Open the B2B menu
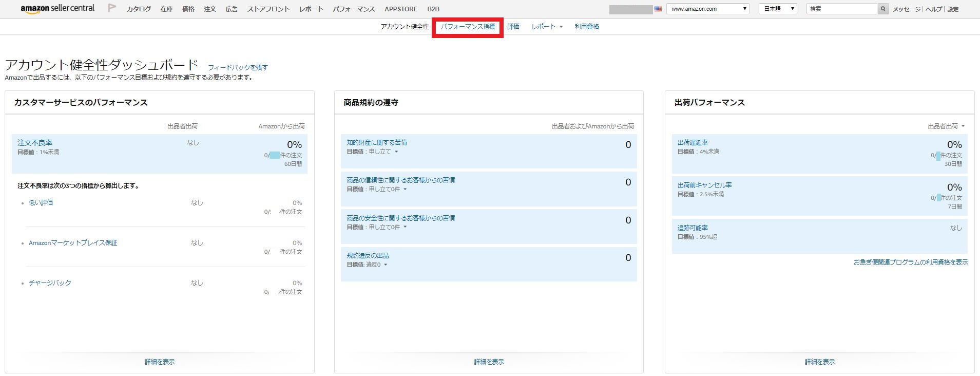Image resolution: width=980 pixels, height=376 pixels. tap(433, 9)
